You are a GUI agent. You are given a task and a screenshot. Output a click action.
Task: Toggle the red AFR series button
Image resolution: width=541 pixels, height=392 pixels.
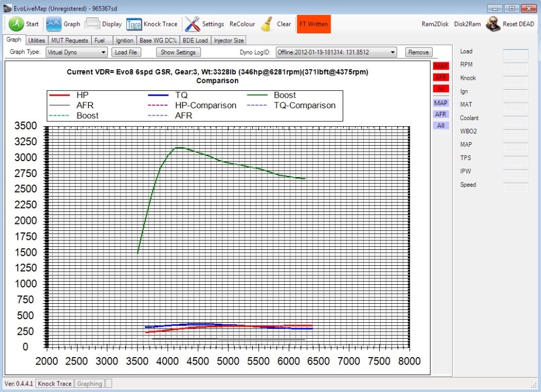[441, 77]
